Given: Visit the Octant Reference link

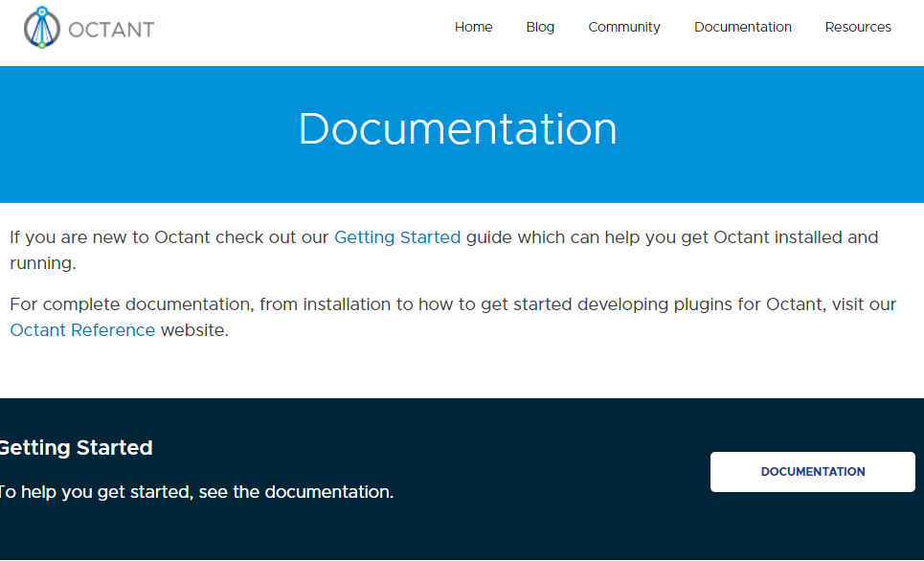Looking at the screenshot, I should point(82,330).
